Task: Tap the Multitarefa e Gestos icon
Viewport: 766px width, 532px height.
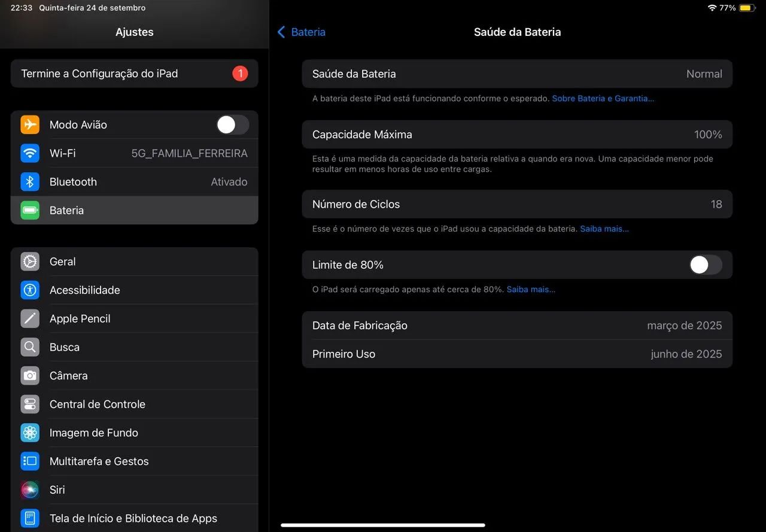Action: [30, 461]
